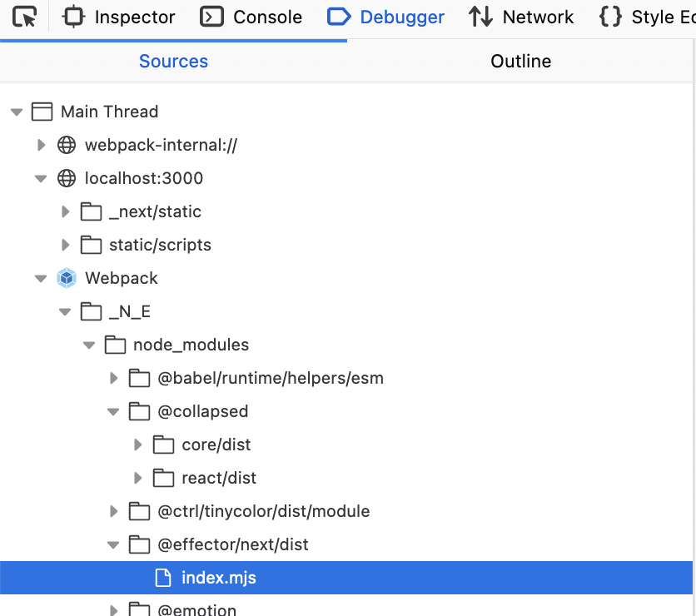
Task: Click the _N_E folder icon
Action: point(91,311)
